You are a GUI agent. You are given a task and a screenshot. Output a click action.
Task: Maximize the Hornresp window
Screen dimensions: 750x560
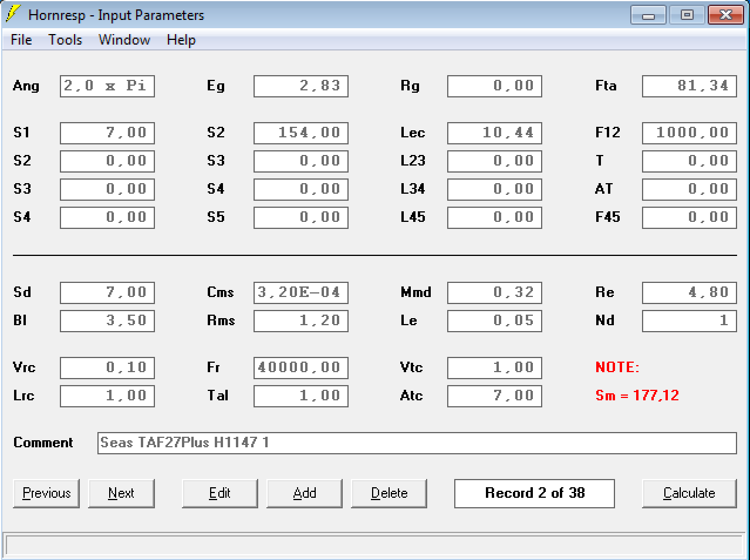point(687,15)
